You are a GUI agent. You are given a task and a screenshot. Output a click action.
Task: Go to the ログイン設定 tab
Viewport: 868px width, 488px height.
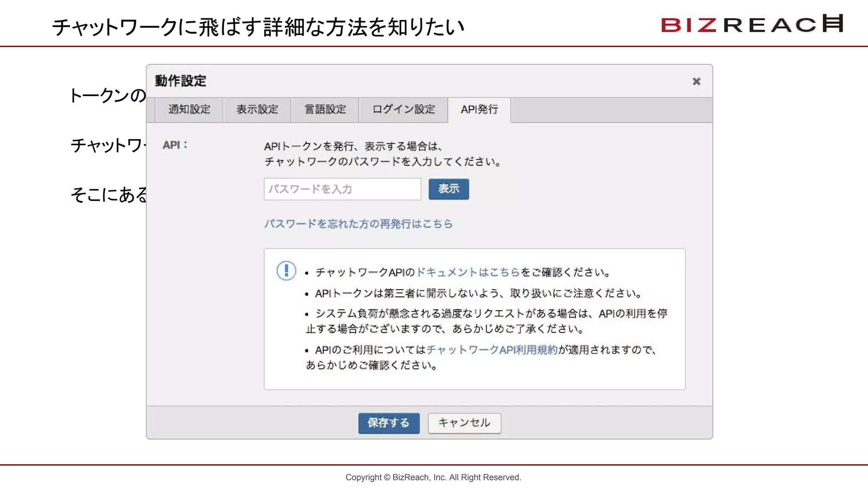(x=403, y=110)
